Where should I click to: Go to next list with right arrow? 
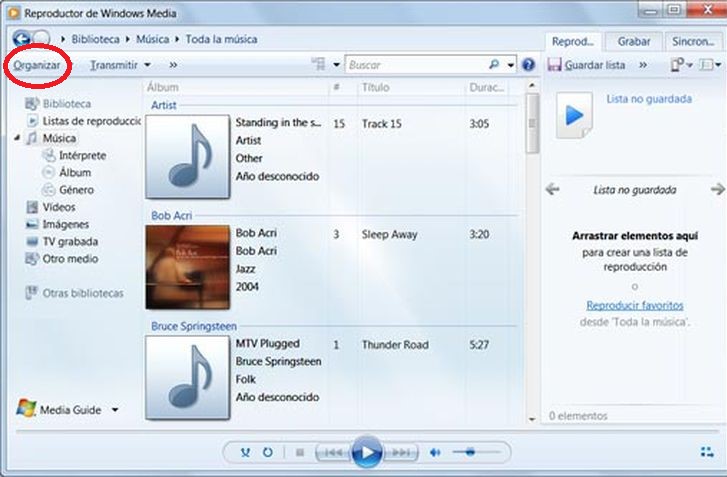point(718,189)
